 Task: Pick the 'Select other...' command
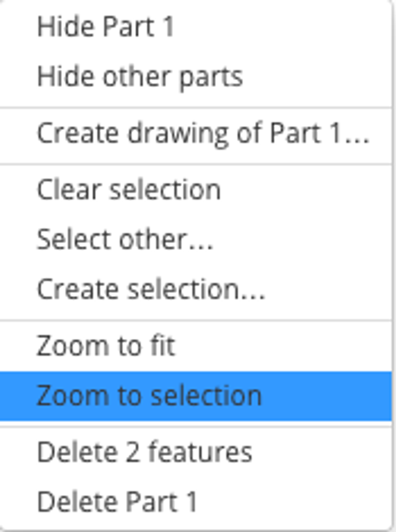(x=125, y=240)
